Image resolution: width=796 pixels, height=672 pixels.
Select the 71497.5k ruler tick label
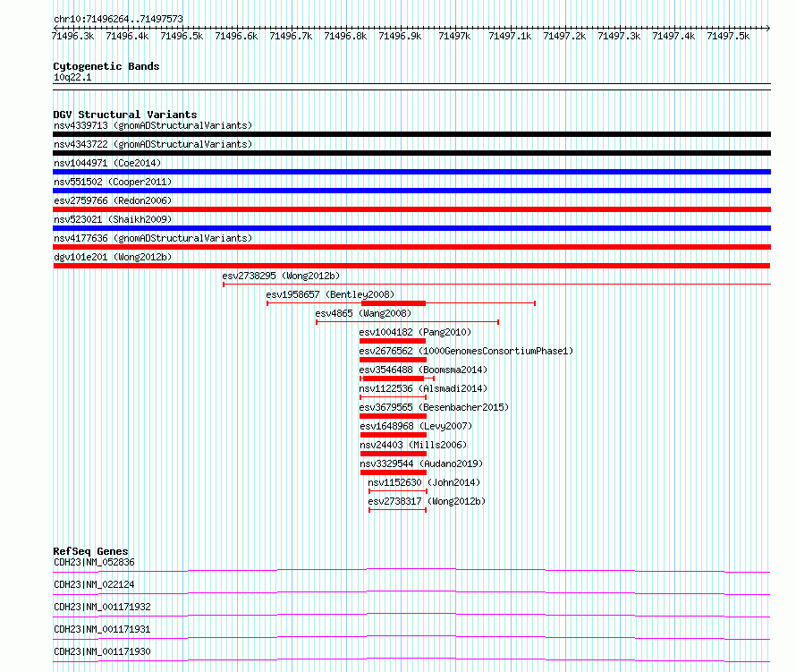(x=728, y=36)
